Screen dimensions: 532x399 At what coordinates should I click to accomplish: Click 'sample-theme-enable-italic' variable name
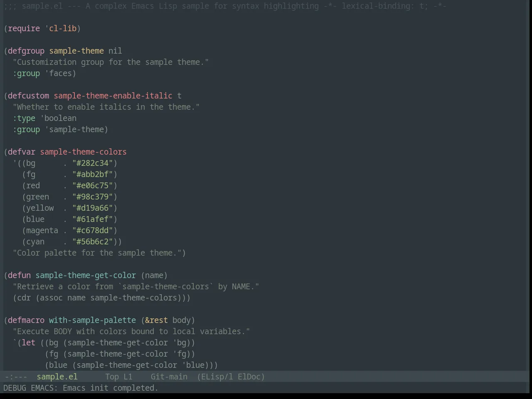pos(113,96)
